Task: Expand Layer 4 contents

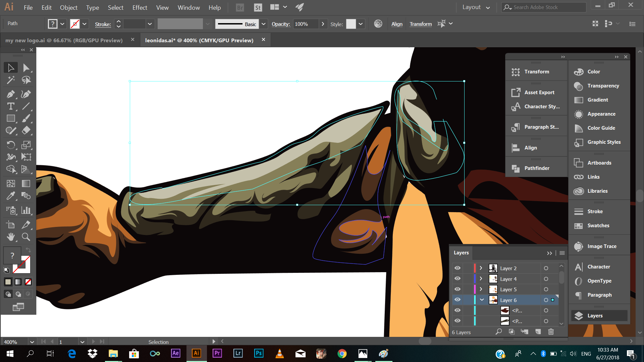Action: 481,279
